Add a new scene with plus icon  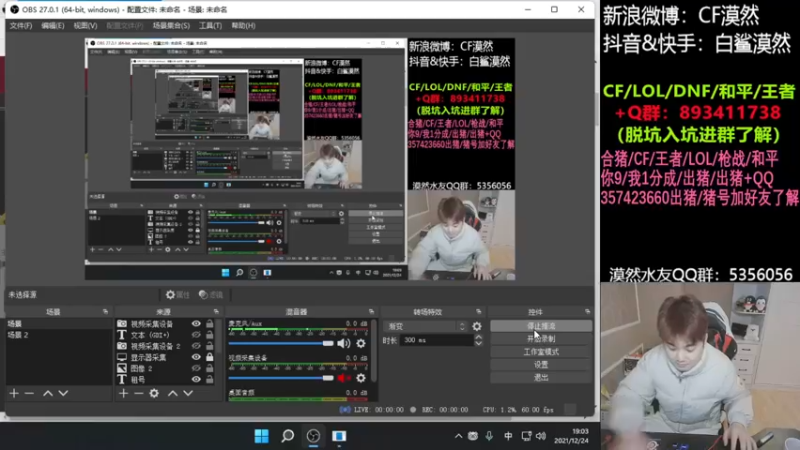tap(14, 393)
